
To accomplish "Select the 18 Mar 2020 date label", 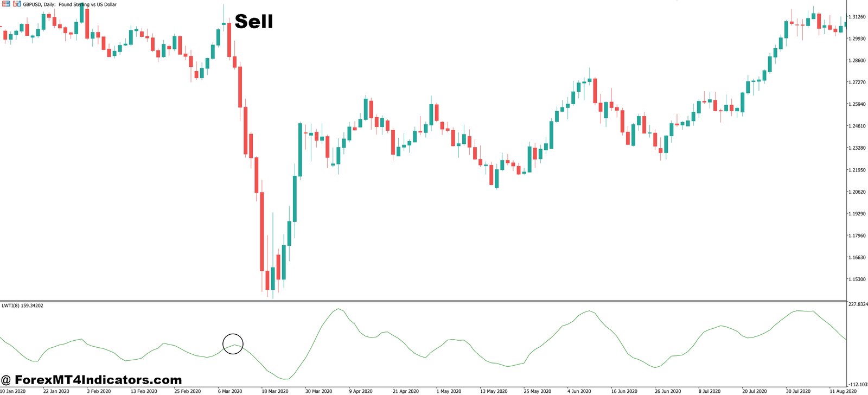I will (275, 391).
